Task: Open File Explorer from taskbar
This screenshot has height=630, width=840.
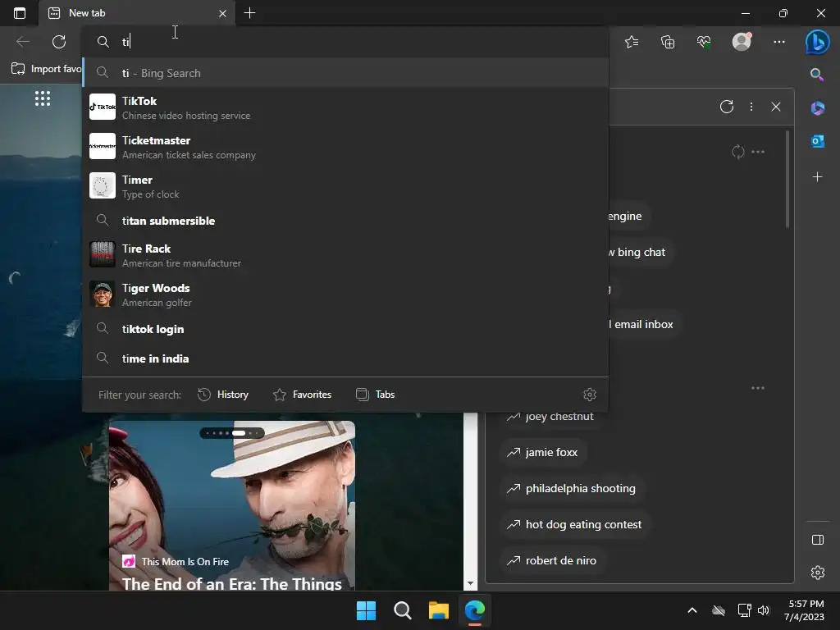Action: [439, 610]
